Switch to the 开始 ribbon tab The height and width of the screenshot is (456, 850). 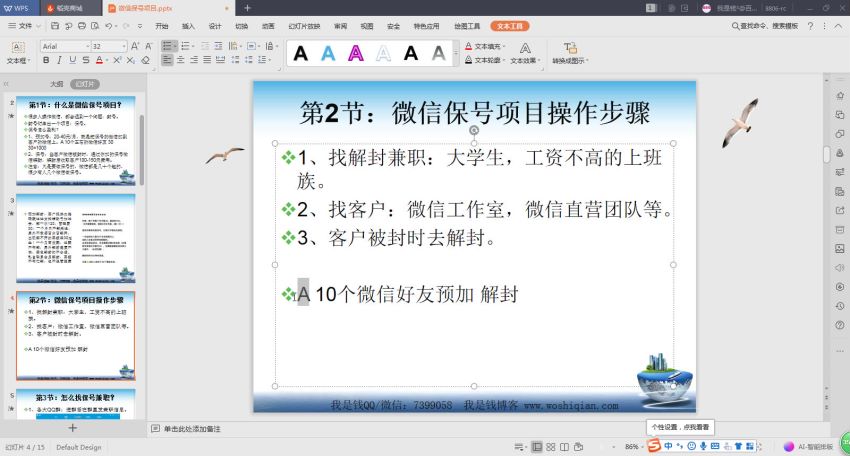pyautogui.click(x=162, y=26)
